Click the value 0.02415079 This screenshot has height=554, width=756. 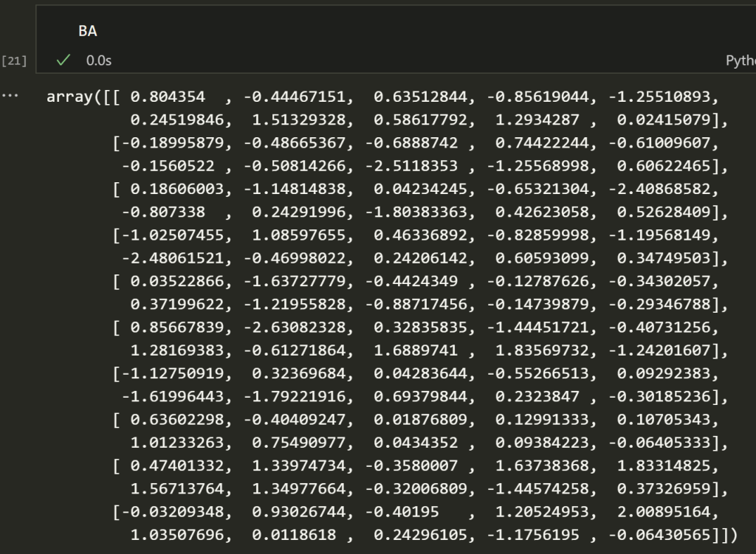pos(664,120)
